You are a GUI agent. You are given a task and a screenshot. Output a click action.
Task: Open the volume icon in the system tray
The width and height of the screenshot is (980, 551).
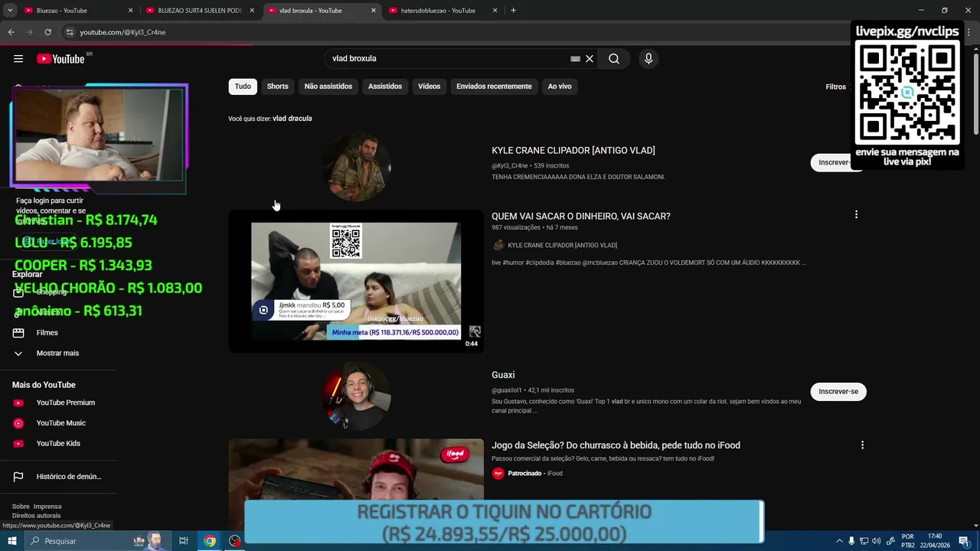coord(876,541)
